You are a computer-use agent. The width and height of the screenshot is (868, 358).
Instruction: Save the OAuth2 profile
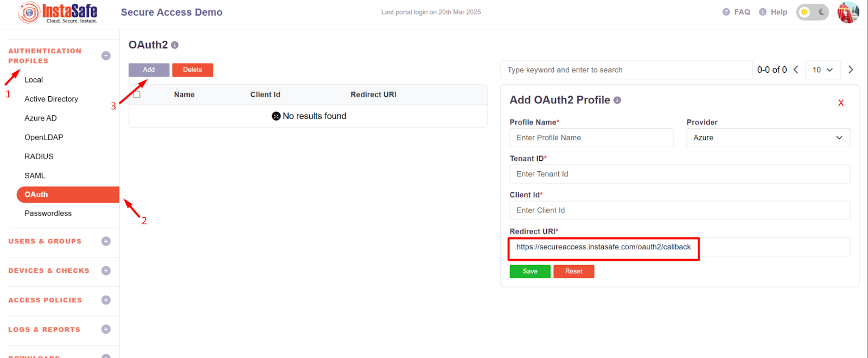pos(530,272)
